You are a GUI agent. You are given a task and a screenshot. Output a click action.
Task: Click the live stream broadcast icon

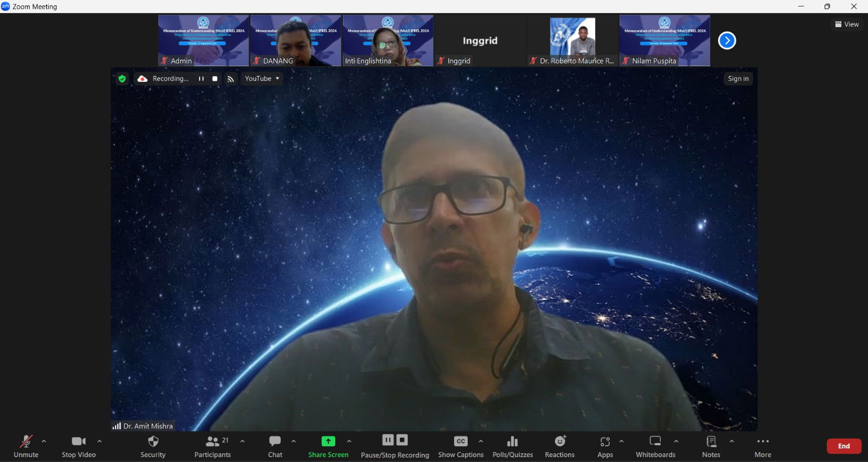click(x=231, y=79)
